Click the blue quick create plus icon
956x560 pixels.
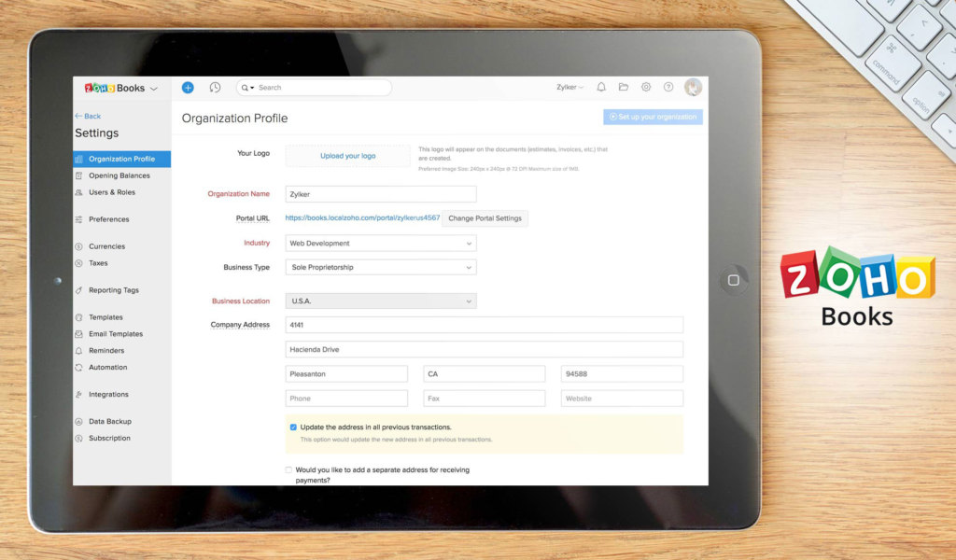(188, 88)
